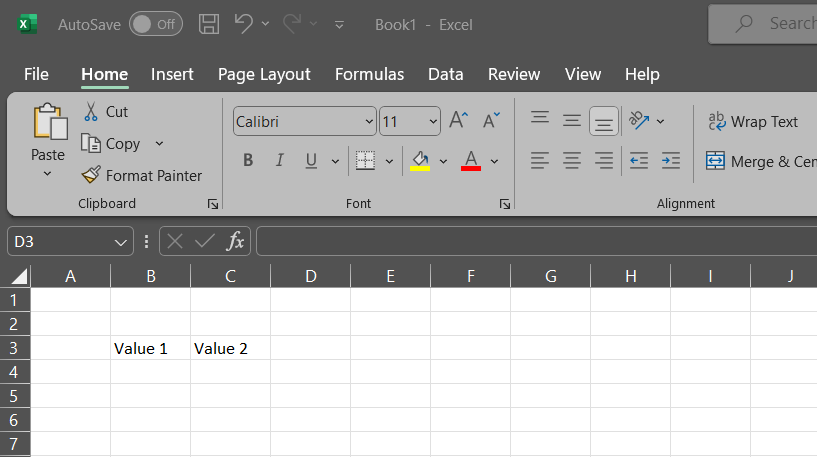Toggle Wrap Text

click(753, 121)
